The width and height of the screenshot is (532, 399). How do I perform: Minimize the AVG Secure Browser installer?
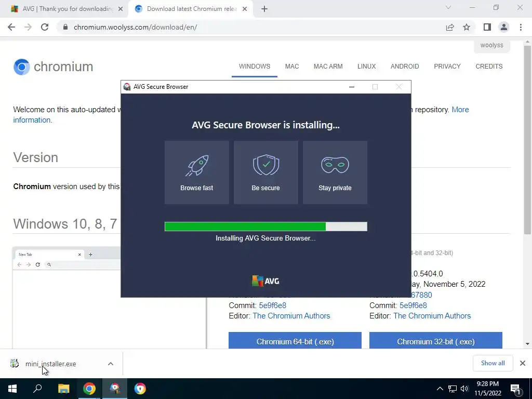coord(352,87)
